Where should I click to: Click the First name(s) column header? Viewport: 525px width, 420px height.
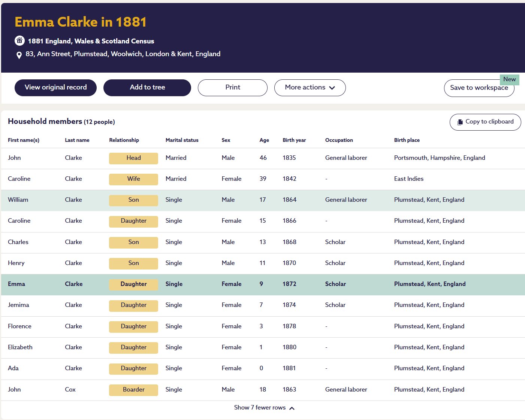tap(24, 140)
